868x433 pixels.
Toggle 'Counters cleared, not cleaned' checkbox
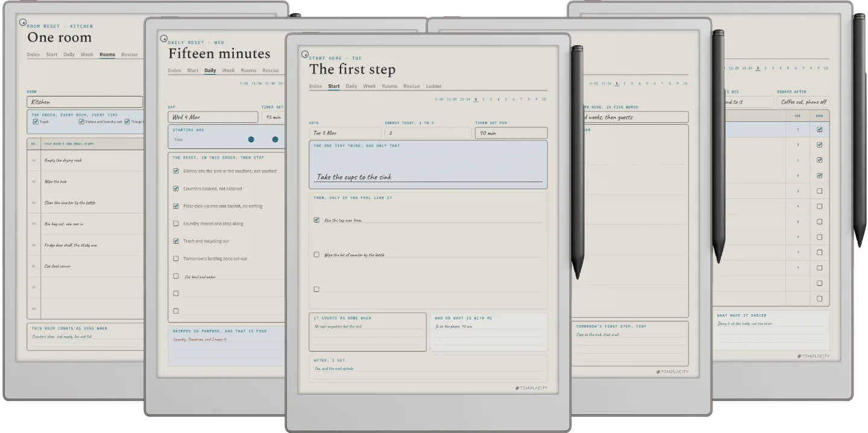click(x=175, y=189)
